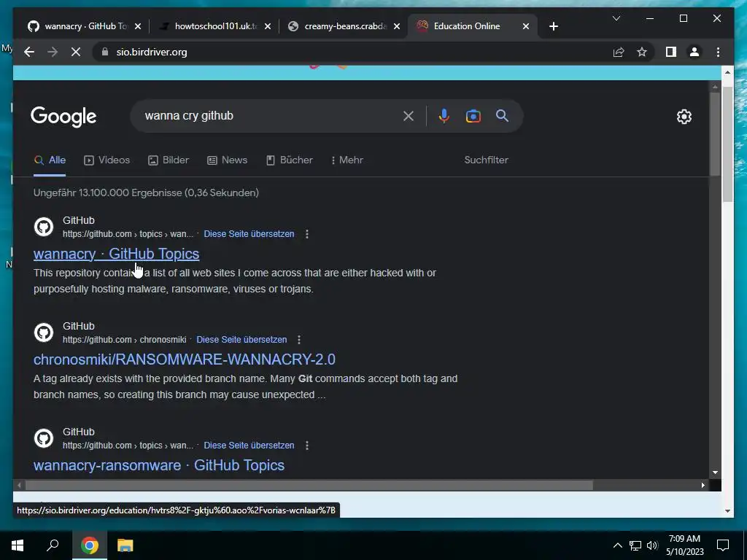
Task: Open taskbar search magnifier
Action: click(53, 545)
